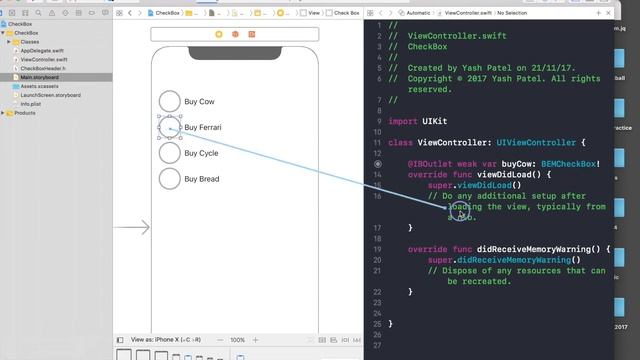
Task: Toggle the Buy Cow checkbox
Action: tap(169, 101)
